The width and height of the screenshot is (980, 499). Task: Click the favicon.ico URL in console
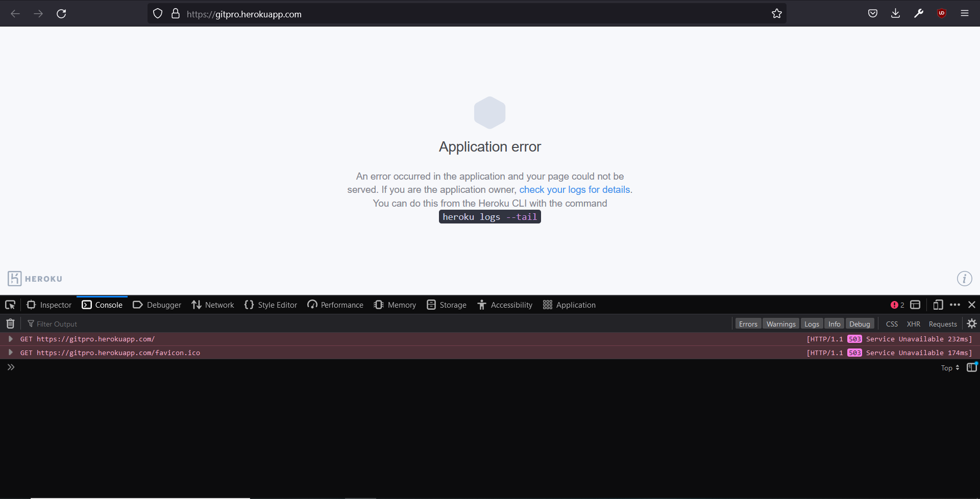tap(118, 353)
